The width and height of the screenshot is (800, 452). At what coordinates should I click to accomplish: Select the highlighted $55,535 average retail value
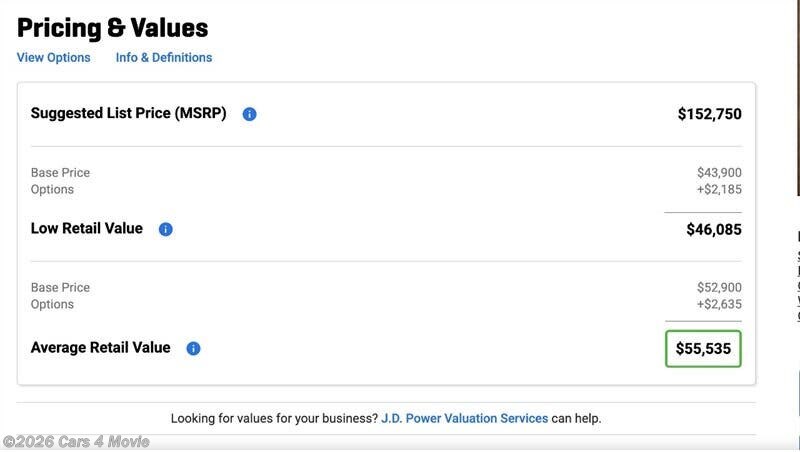click(703, 349)
